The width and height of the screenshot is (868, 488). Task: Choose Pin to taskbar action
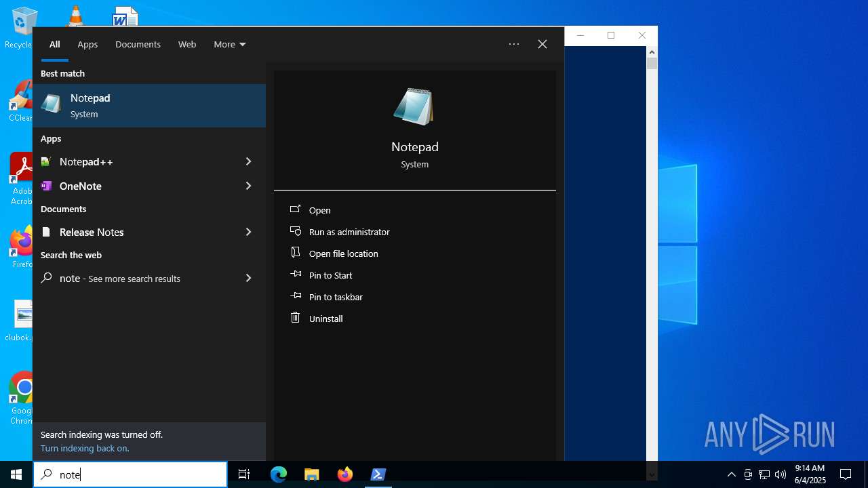[x=336, y=297]
